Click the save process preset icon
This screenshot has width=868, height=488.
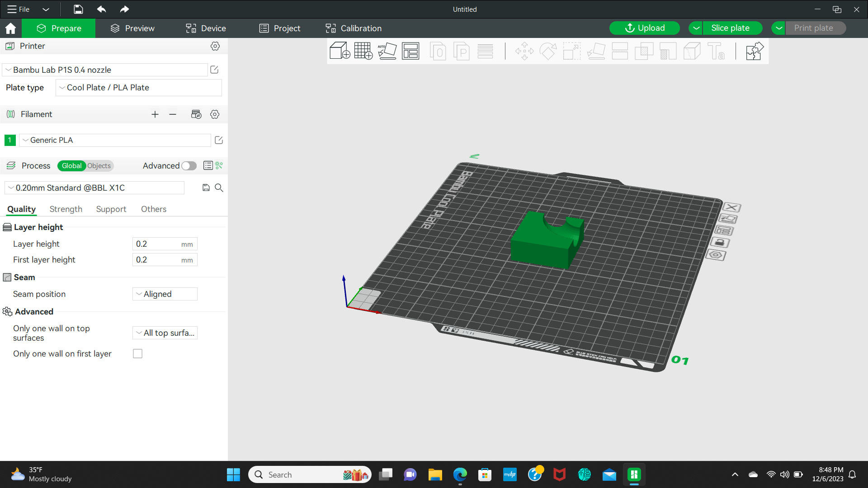[206, 188]
